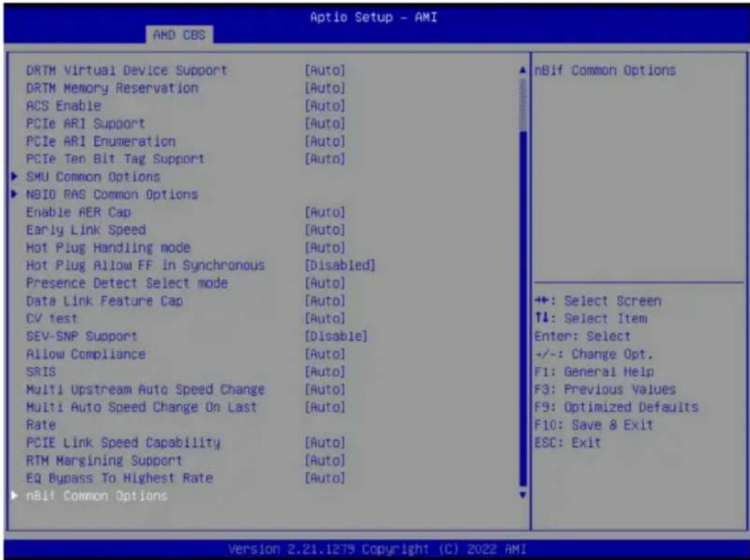
Task: Select SRIS label
Action: [x=41, y=372]
